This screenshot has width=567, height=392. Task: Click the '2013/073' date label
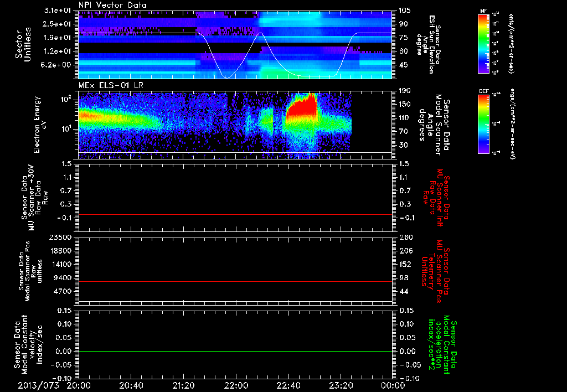38,385
